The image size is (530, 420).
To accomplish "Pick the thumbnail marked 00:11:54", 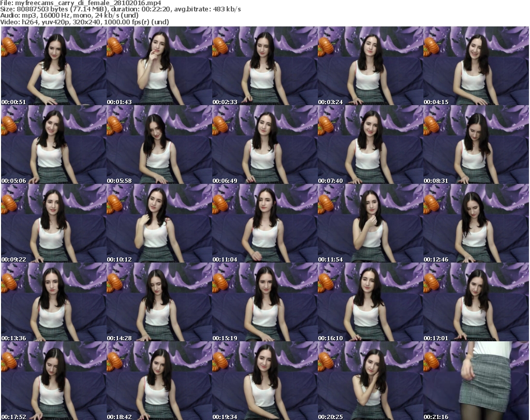I will click(370, 223).
